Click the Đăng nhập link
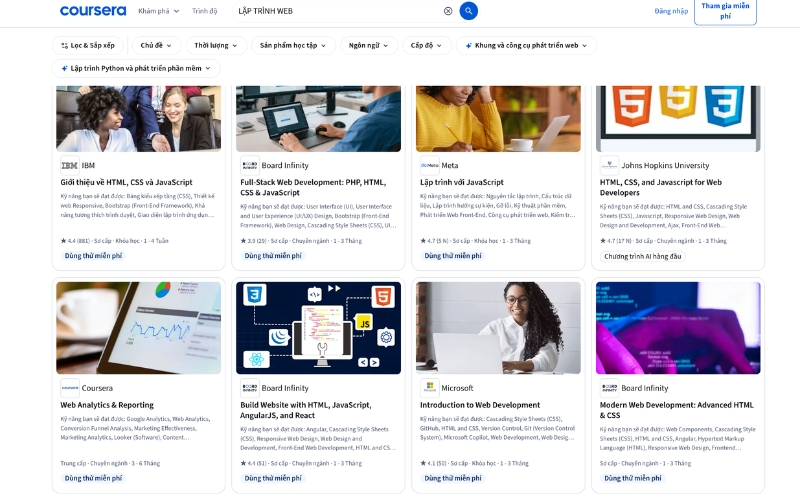Screen dimensions: 800x500 pos(671,11)
